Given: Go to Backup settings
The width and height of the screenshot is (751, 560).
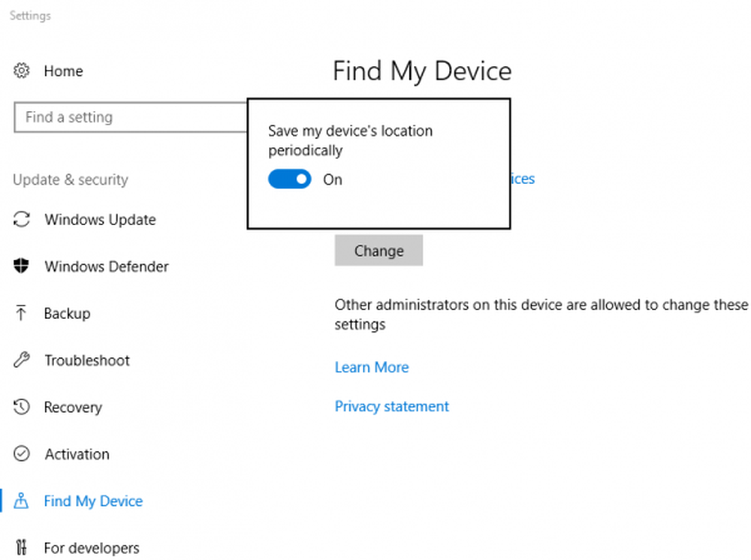Looking at the screenshot, I should (x=67, y=314).
